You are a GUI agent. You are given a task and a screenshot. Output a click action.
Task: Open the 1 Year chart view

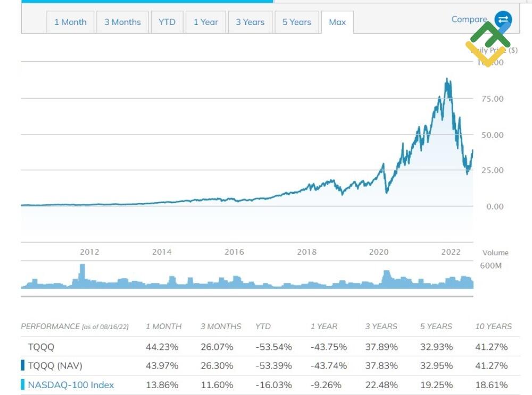pyautogui.click(x=206, y=22)
